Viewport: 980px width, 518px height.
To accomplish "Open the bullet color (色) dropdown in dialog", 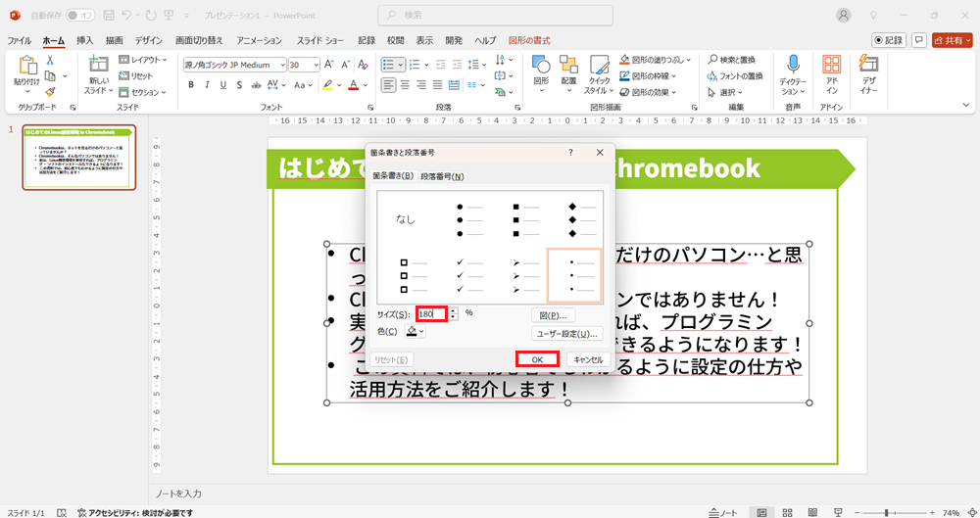I will click(x=416, y=331).
